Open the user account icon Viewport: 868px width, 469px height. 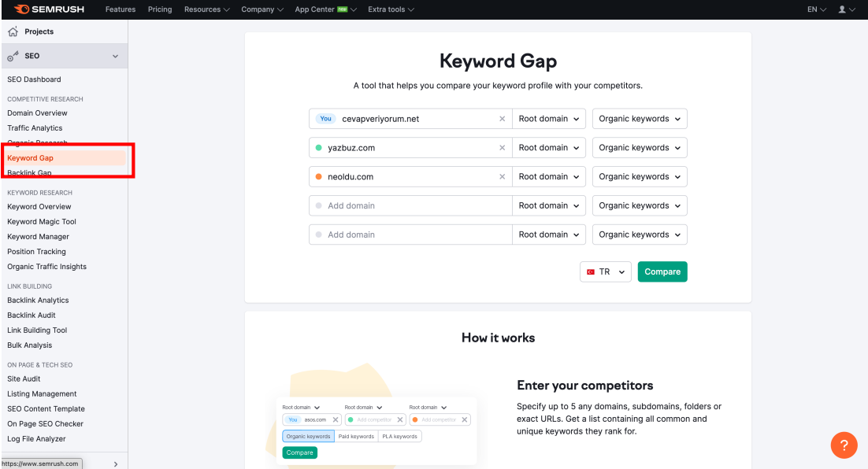[847, 9]
